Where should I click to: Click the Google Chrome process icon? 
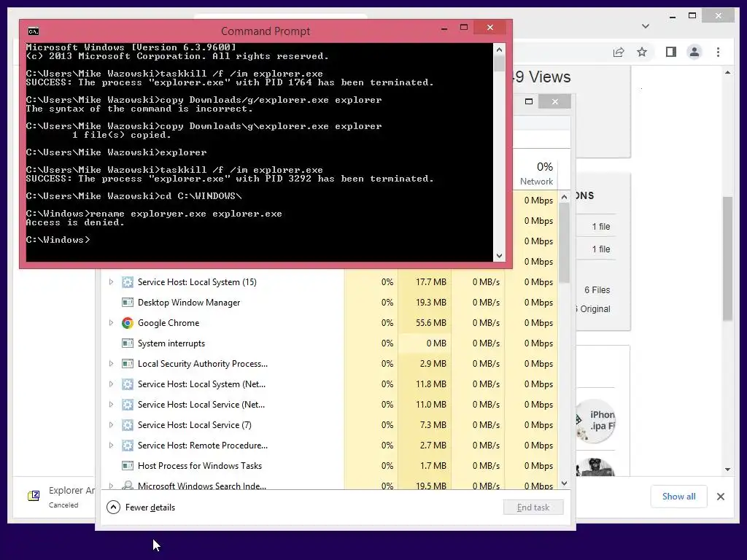(x=127, y=323)
